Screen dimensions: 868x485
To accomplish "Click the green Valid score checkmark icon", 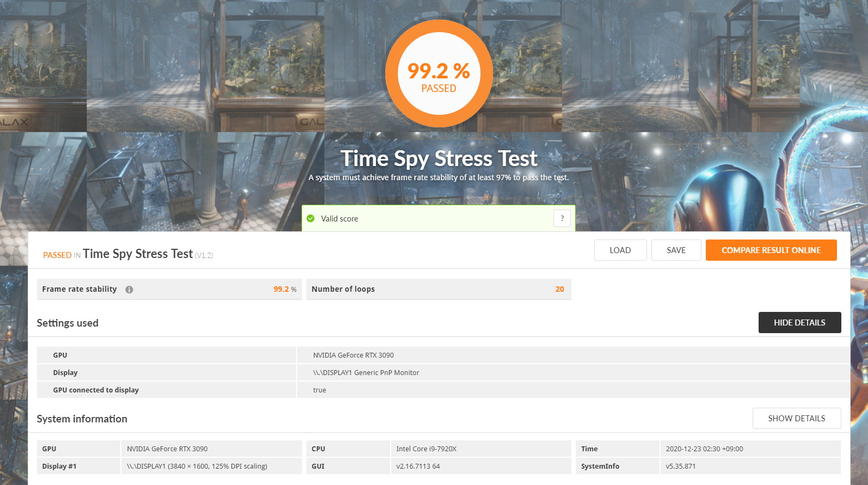I will [311, 218].
